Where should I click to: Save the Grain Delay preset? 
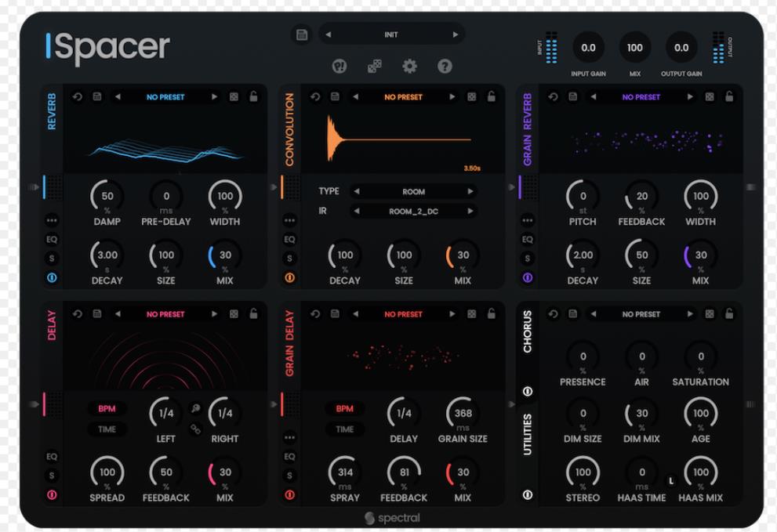(x=335, y=313)
